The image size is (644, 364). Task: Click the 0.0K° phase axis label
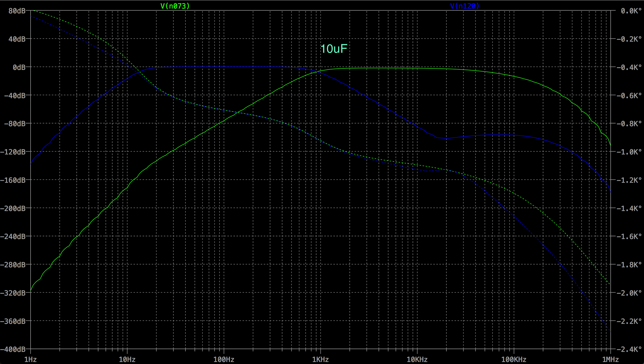click(631, 11)
